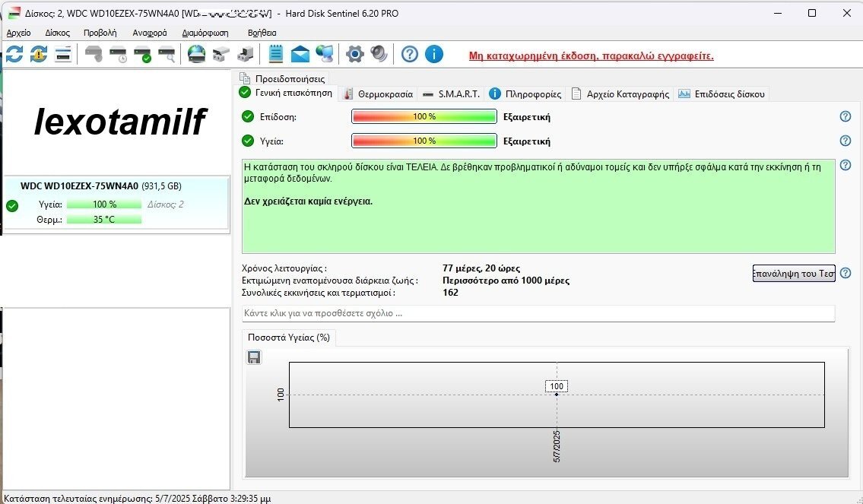Open the Αρχείο Καταγραφής tab

click(620, 94)
